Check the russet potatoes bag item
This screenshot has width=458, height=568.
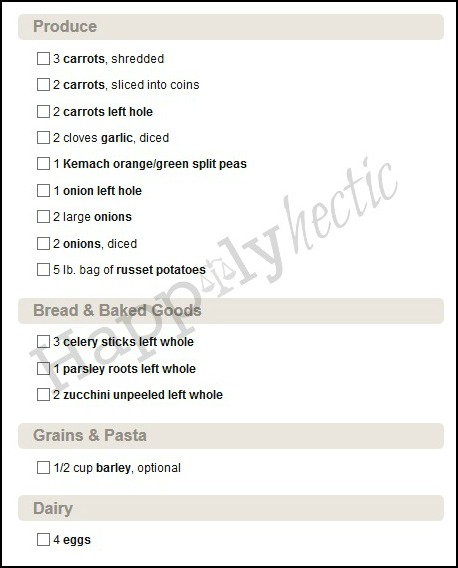point(43,270)
